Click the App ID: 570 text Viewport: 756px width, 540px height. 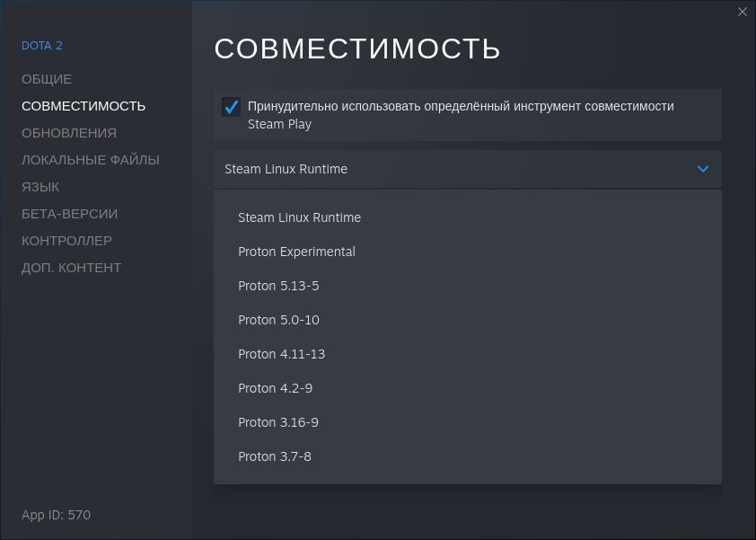coord(56,515)
